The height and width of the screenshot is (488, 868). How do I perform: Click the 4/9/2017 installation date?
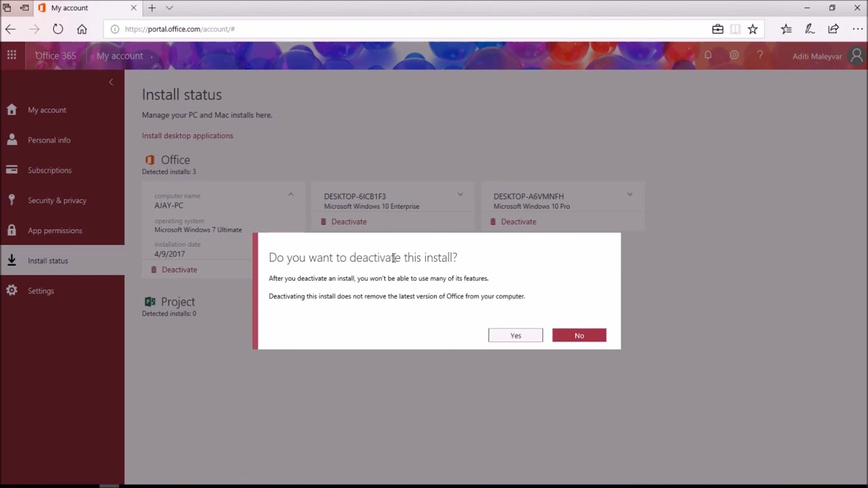170,254
